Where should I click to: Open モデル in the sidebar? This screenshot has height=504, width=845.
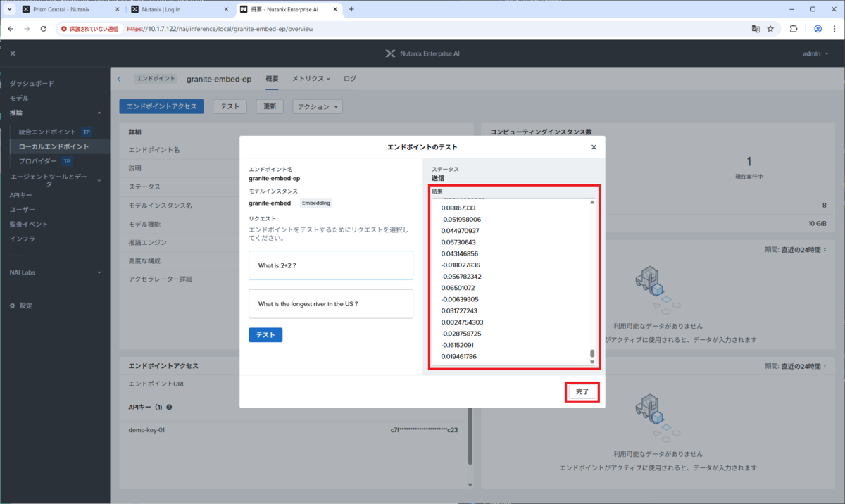click(19, 98)
